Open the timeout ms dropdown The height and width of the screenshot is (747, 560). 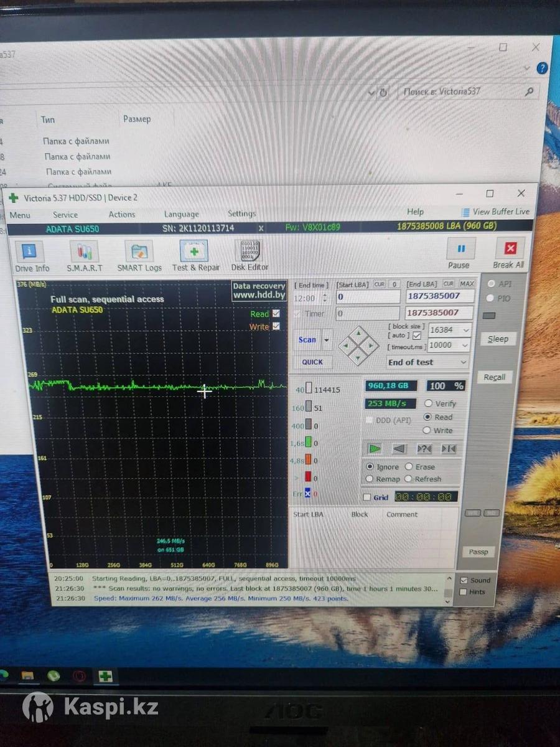464,345
